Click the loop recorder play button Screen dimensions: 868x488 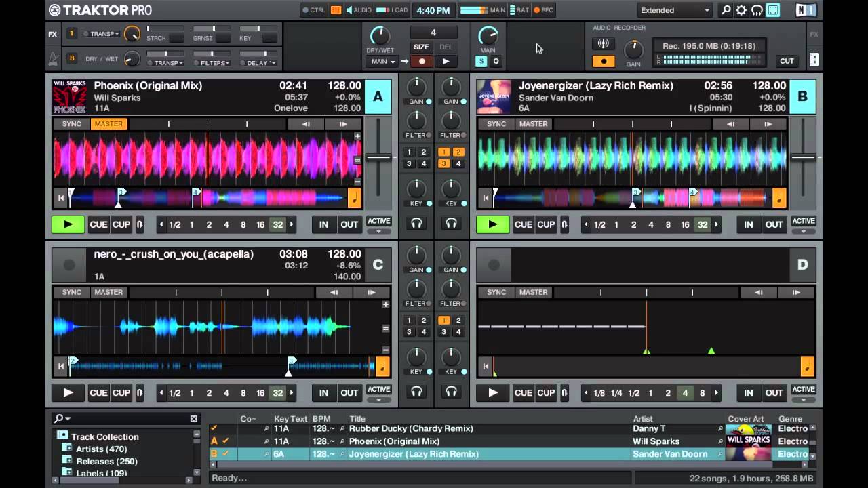click(446, 62)
